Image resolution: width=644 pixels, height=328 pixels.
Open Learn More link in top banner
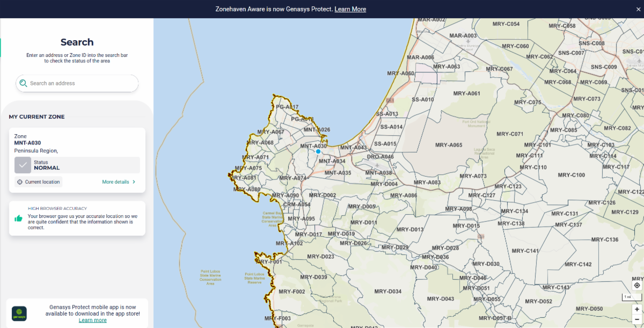coord(350,9)
